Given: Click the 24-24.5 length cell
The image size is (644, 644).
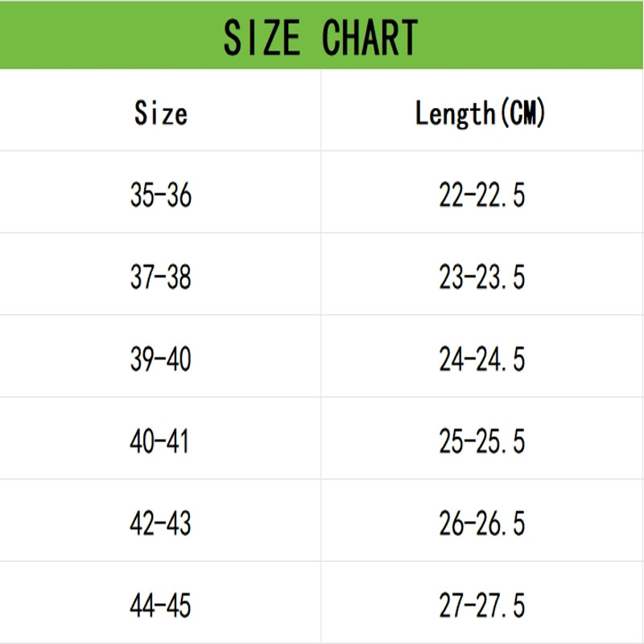Looking at the screenshot, I should [x=482, y=359].
